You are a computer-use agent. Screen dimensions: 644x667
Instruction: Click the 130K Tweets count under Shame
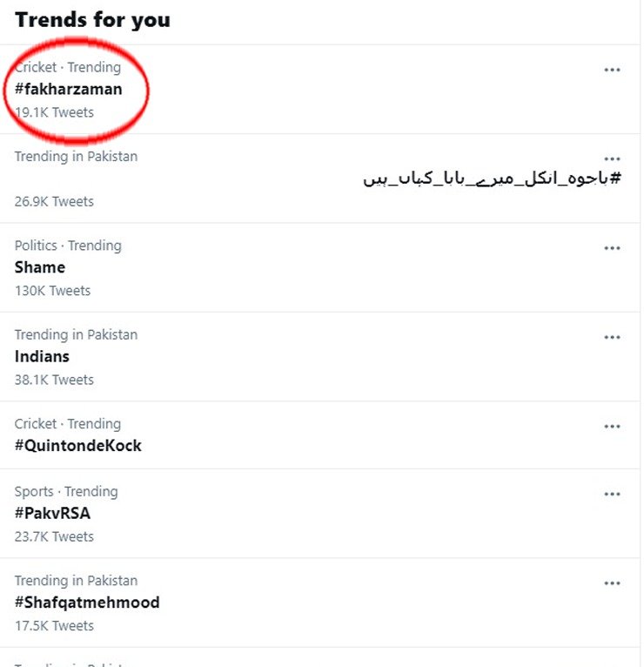52,291
